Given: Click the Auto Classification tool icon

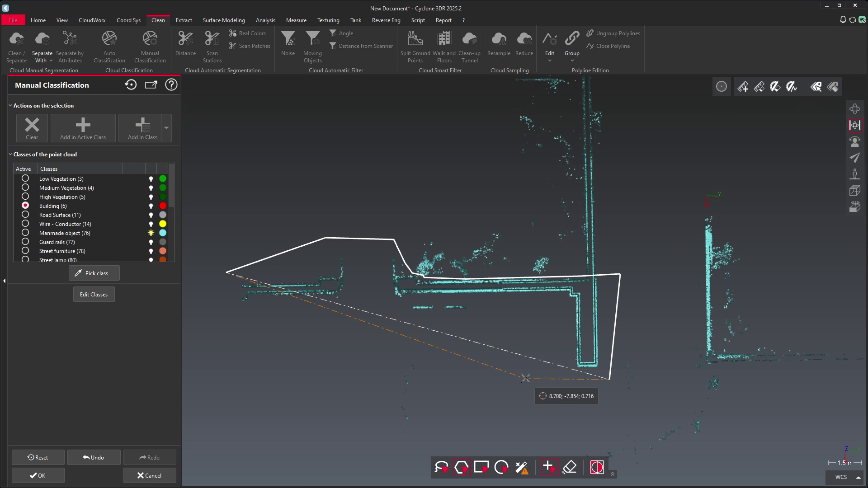Looking at the screenshot, I should tap(109, 39).
